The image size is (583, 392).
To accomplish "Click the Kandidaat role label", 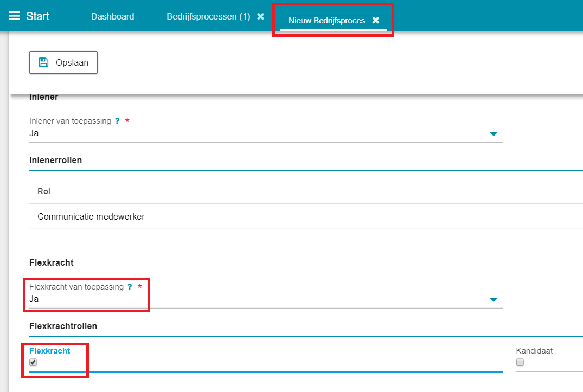I will coord(534,351).
